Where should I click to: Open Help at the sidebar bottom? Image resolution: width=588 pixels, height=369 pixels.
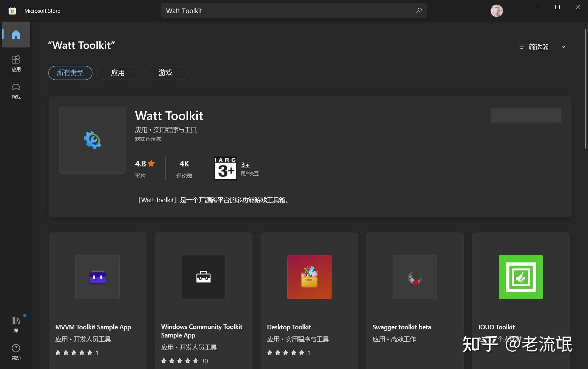16,352
